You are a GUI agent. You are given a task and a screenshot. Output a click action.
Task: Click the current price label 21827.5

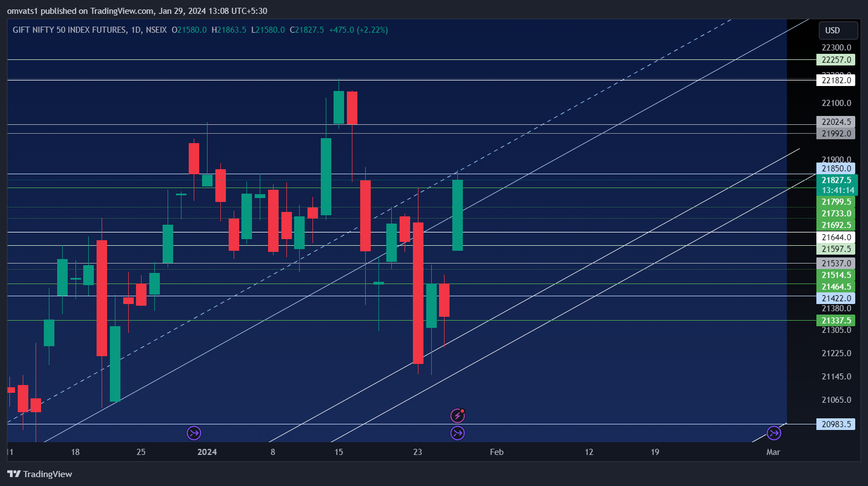tap(837, 180)
